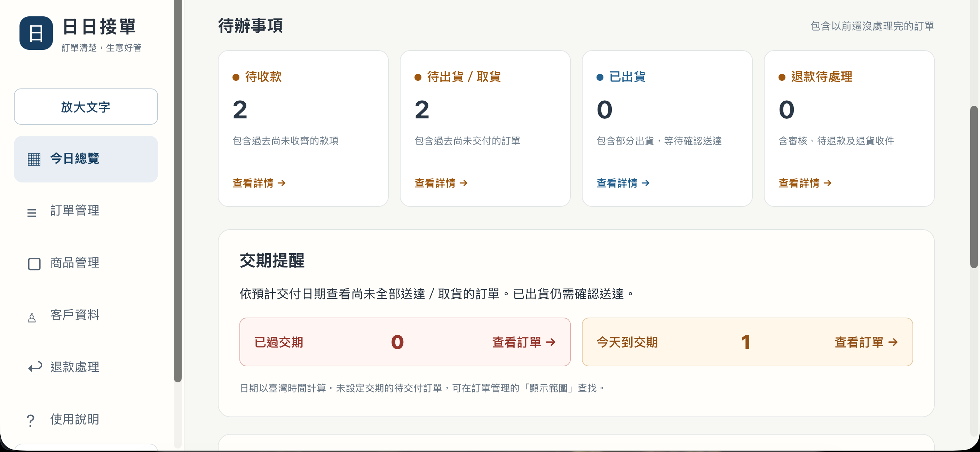Click the 退款處理 return arrow icon
This screenshot has height=452, width=980.
[35, 367]
